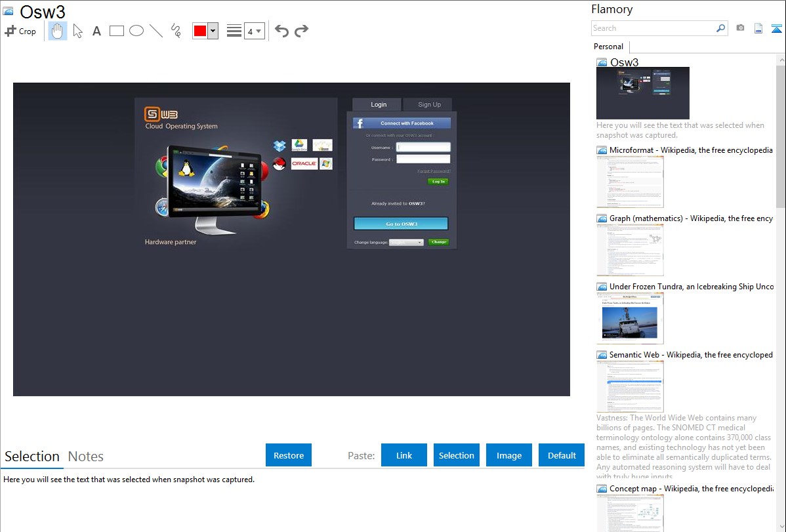The image size is (786, 532).
Task: Select the ellipse shape tool
Action: 136,31
